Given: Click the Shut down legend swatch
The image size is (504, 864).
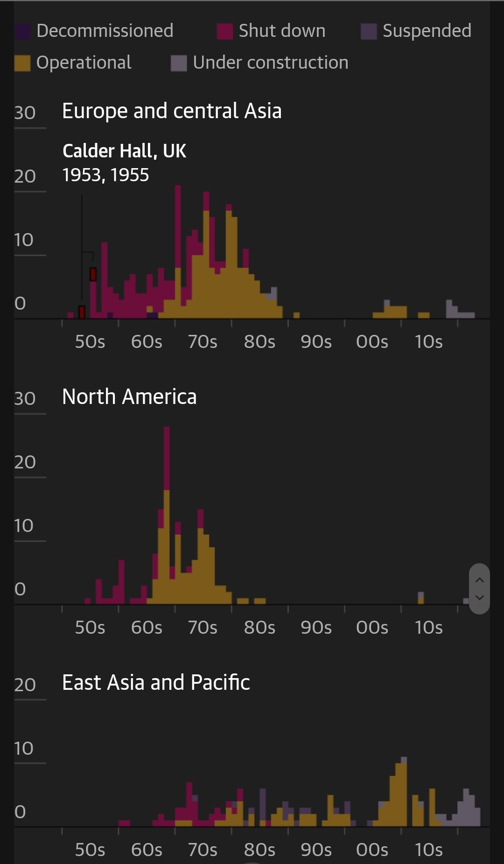Looking at the screenshot, I should tap(225, 32).
